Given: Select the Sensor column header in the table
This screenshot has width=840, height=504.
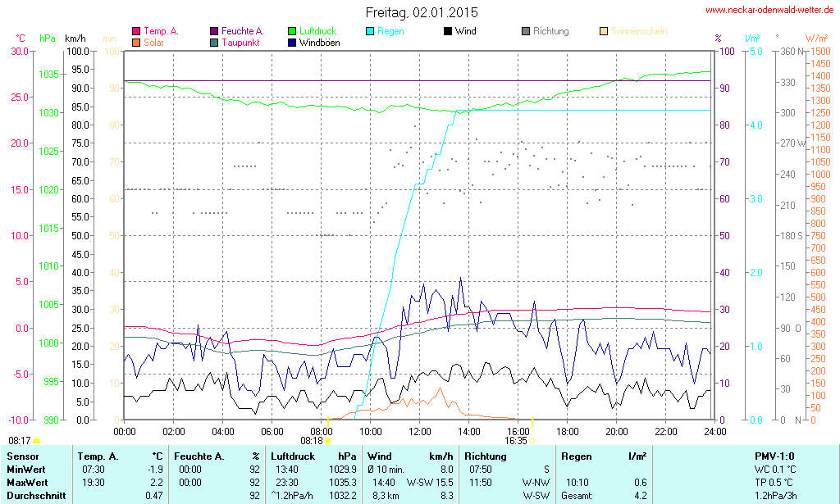Looking at the screenshot, I should click(22, 456).
